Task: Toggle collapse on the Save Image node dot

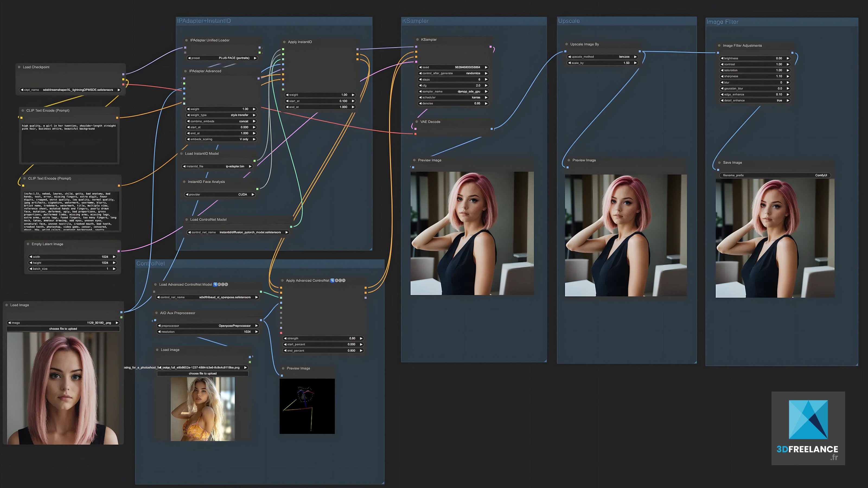Action: point(719,163)
